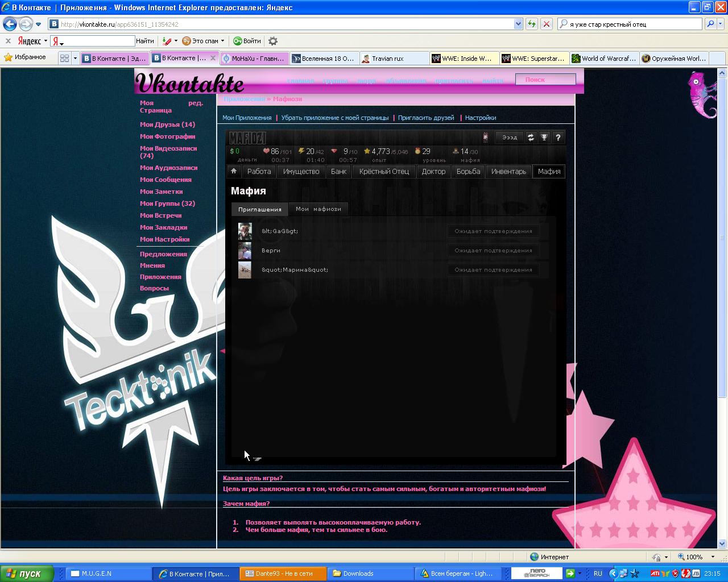
Task: Click the RU language indicator in the taskbar
Action: coord(598,573)
